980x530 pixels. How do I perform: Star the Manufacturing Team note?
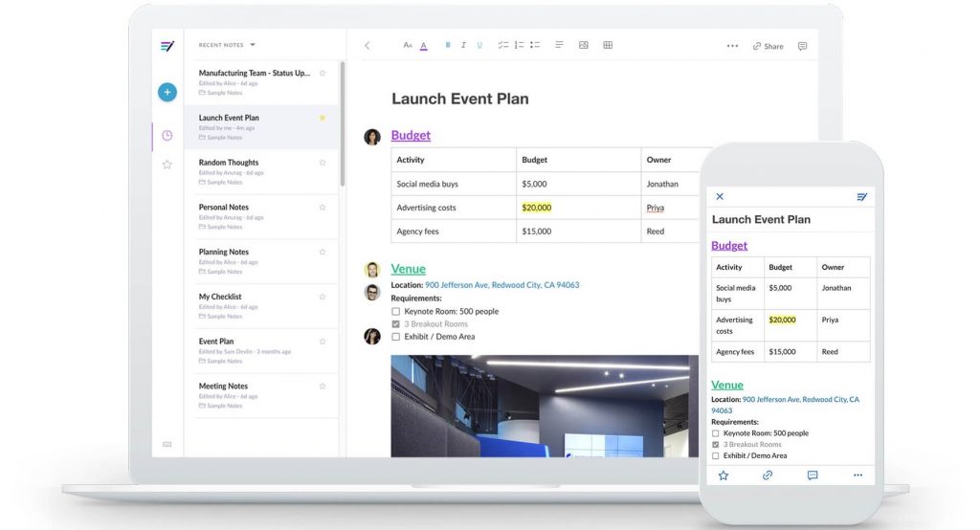pyautogui.click(x=323, y=73)
